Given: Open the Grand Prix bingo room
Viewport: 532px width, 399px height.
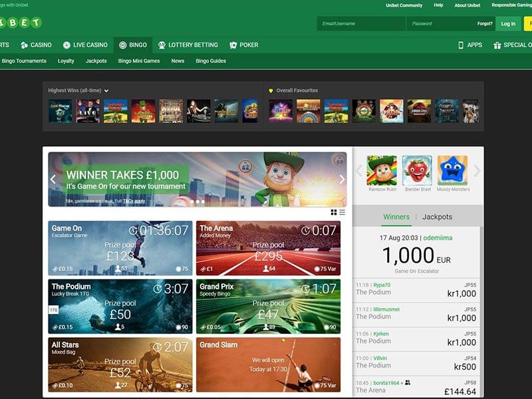Looking at the screenshot, I should coord(268,307).
